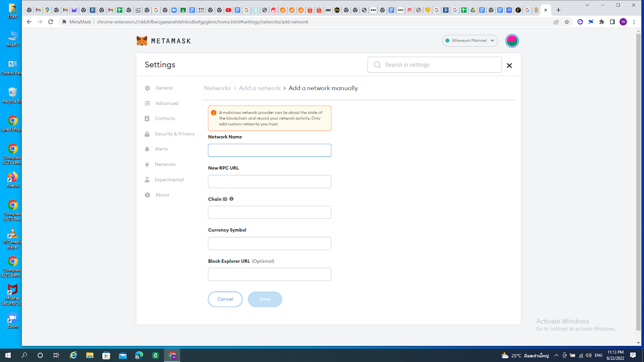Open the MetaMask account avatar menu
644x362 pixels.
pyautogui.click(x=512, y=41)
